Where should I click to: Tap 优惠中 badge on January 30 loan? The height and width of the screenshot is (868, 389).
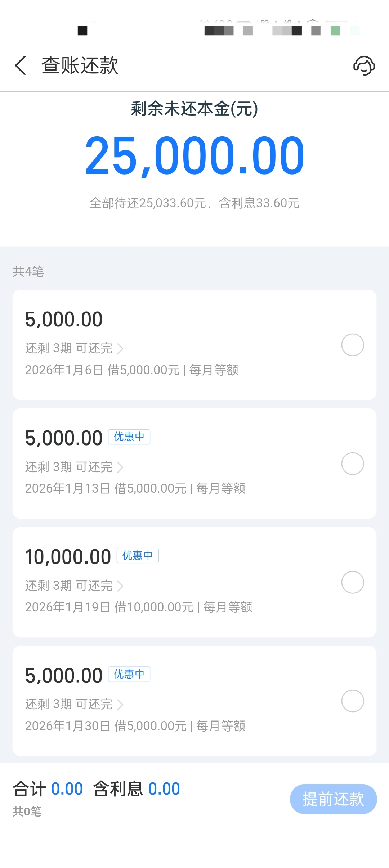coord(129,674)
